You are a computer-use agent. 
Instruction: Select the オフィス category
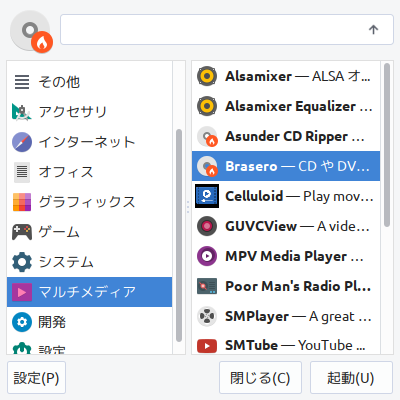89,172
